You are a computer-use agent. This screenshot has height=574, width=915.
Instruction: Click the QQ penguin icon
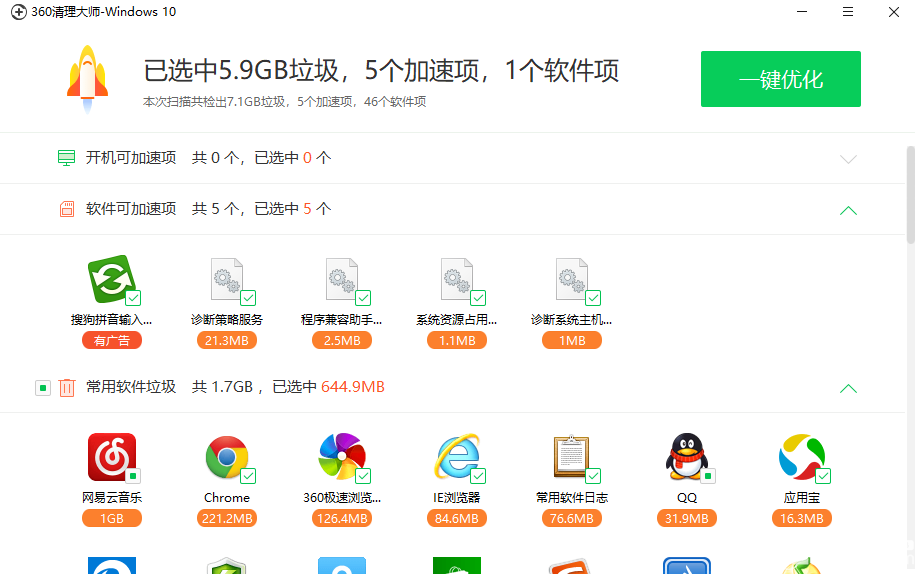pyautogui.click(x=687, y=457)
